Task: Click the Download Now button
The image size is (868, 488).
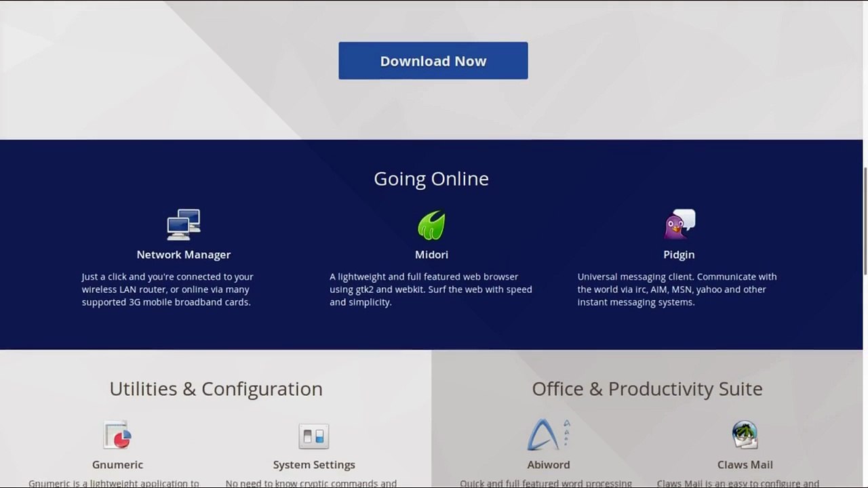Action: (433, 61)
